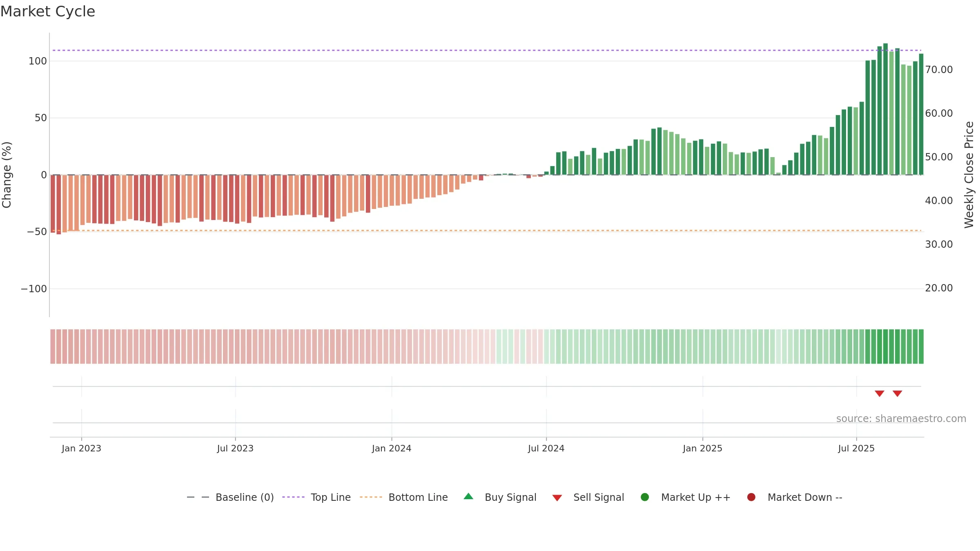Click the 30.00 price tick label
Screen dimensions: 980x551
939,244
